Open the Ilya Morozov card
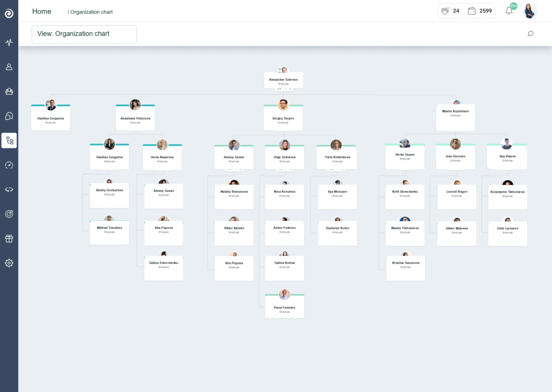Screen dimensions: 552x392 tap(337, 197)
